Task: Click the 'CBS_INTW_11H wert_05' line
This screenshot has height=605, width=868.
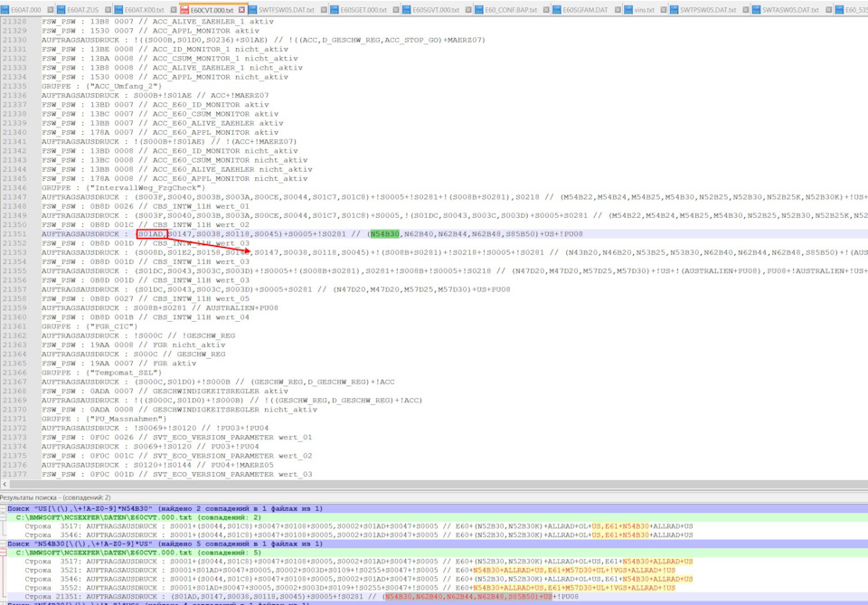Action: click(145, 299)
